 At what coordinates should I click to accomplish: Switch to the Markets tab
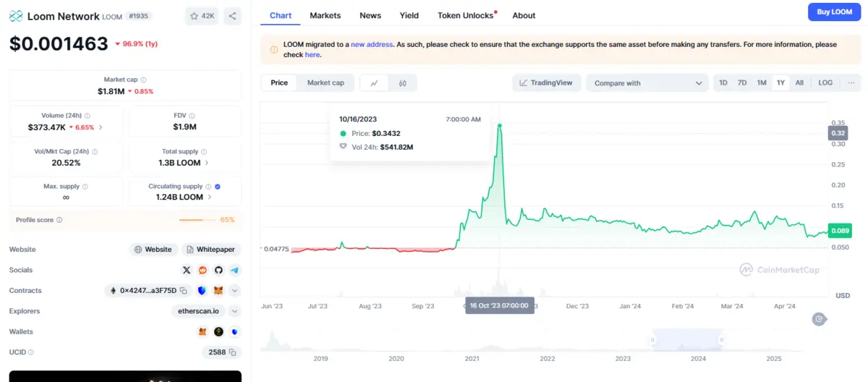point(325,15)
